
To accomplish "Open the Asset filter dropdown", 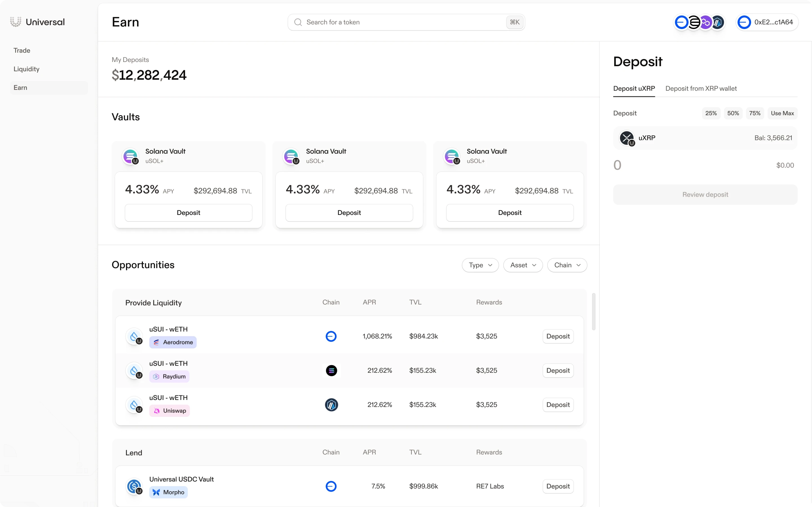I will 522,265.
